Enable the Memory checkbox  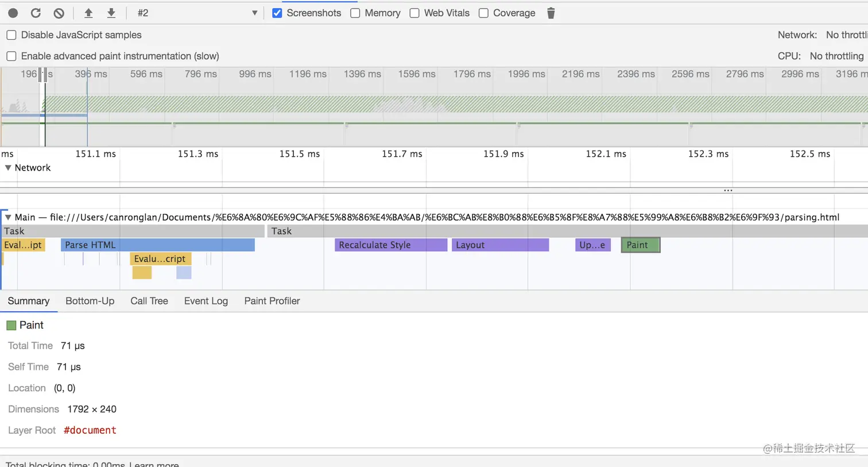coord(355,13)
